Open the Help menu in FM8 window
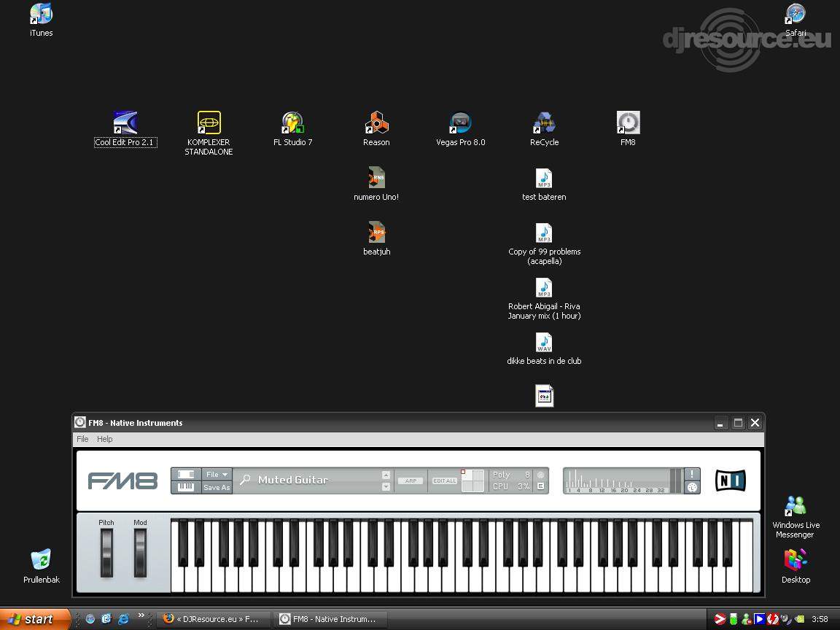Viewport: 840px width, 630px height. [104, 439]
